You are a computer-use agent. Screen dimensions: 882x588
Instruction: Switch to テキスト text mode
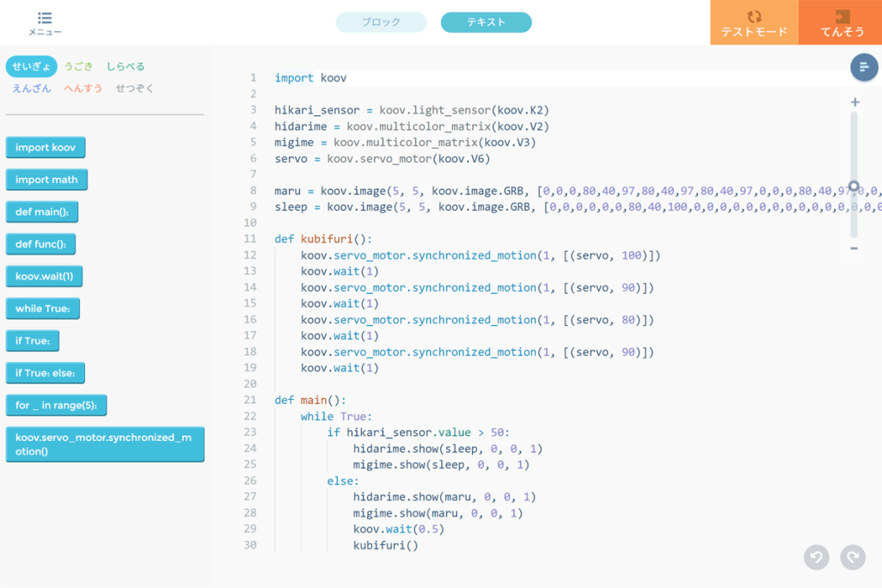point(486,22)
